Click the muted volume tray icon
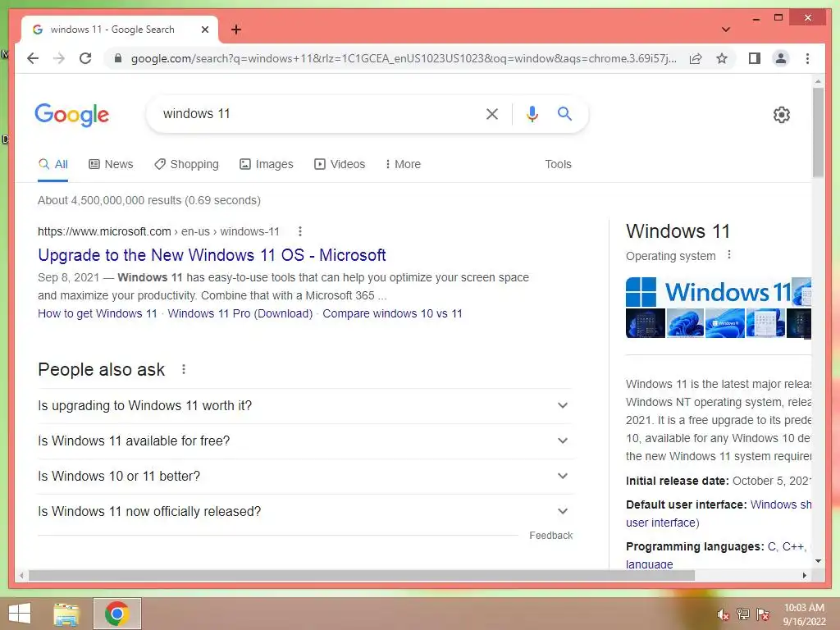840x630 pixels. pos(724,614)
